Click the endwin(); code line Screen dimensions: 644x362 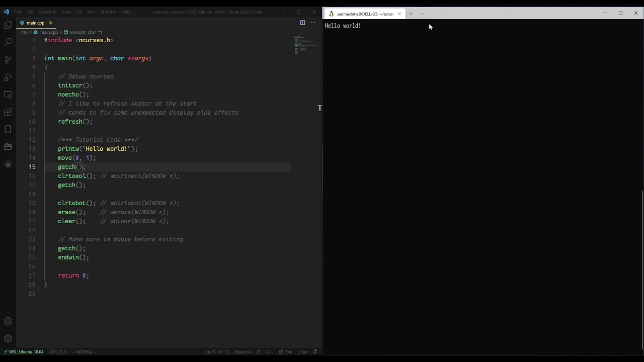click(x=73, y=257)
